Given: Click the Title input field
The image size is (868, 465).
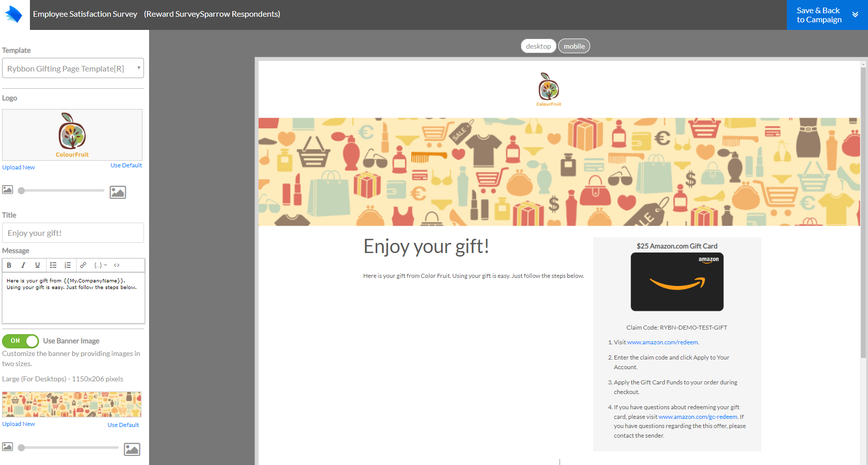Looking at the screenshot, I should (73, 233).
